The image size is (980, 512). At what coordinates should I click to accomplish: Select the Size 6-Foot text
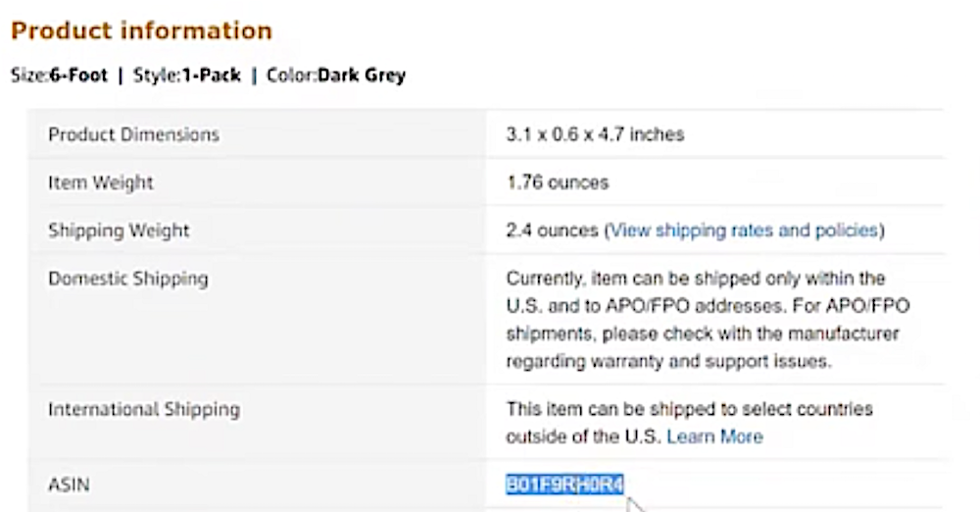click(x=60, y=76)
